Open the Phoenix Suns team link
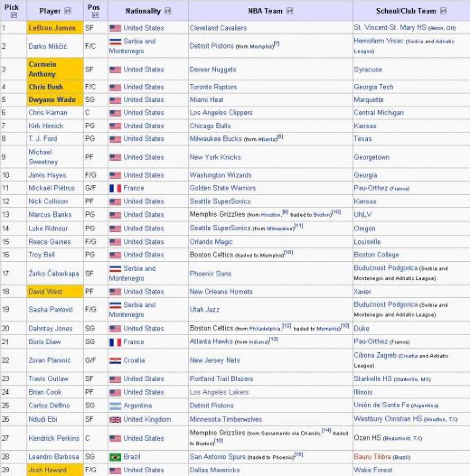This screenshot has width=470, height=476. coord(210,274)
